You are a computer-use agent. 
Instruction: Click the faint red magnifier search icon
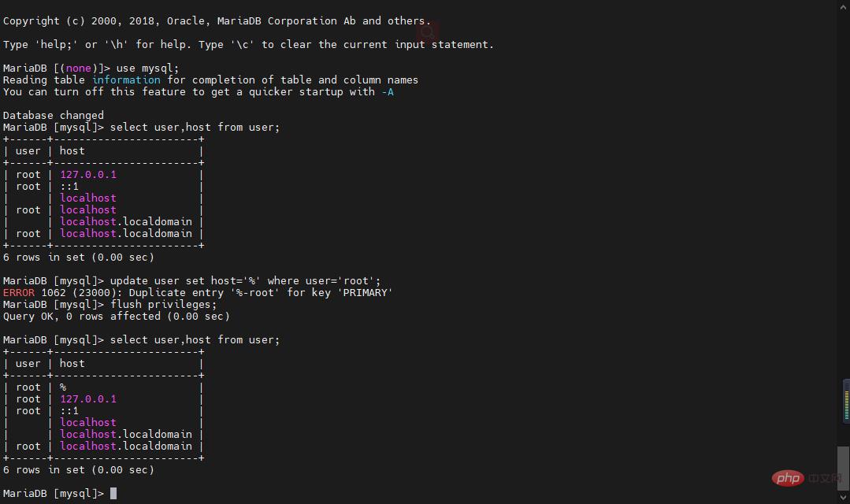pos(428,31)
